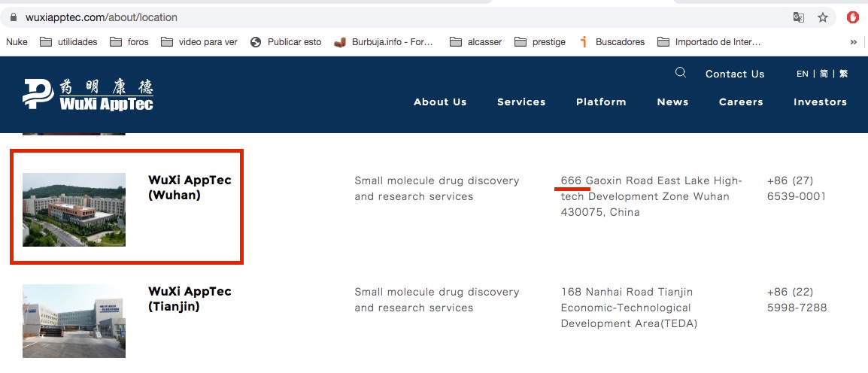
Task: Open the utilidades bookmarks folder
Action: [x=68, y=42]
